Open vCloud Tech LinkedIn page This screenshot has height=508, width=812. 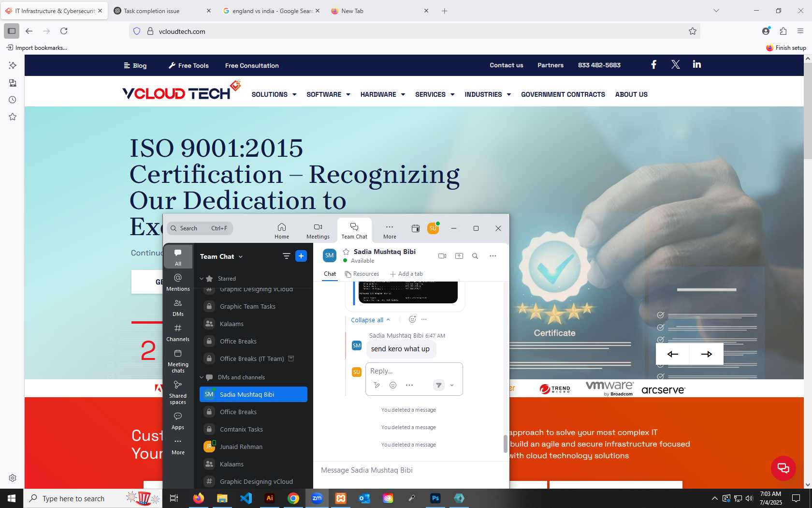pos(696,64)
